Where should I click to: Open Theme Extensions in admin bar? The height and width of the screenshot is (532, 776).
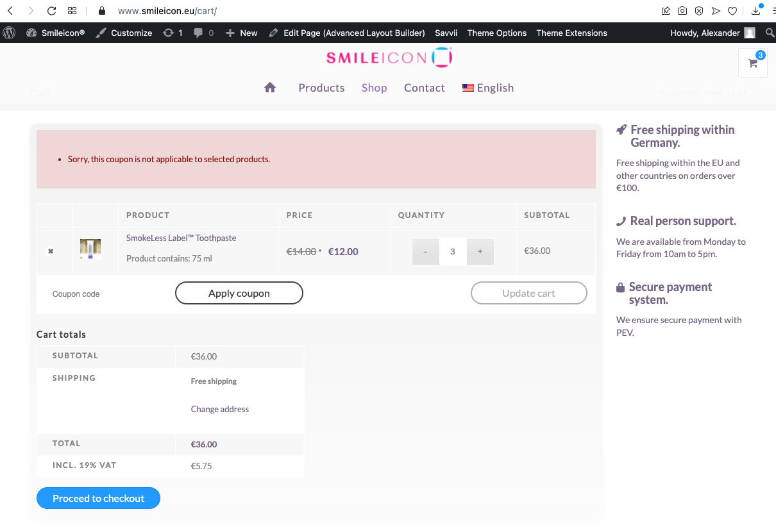[572, 33]
